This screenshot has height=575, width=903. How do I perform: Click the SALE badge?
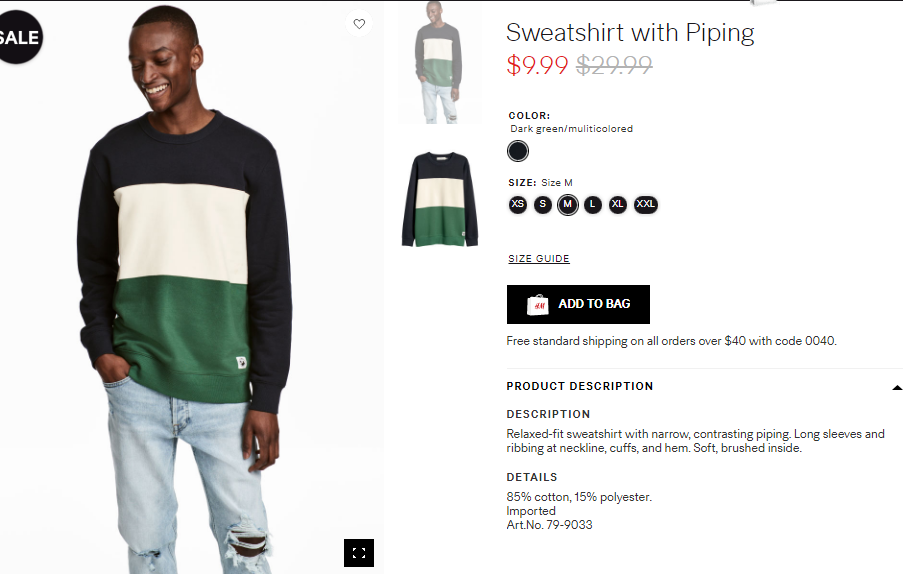20,37
